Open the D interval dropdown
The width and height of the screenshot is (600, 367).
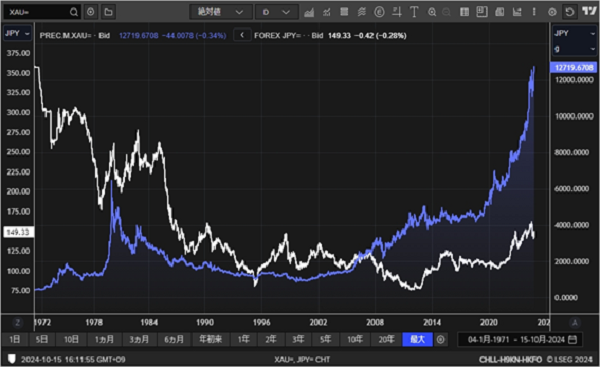pos(276,12)
